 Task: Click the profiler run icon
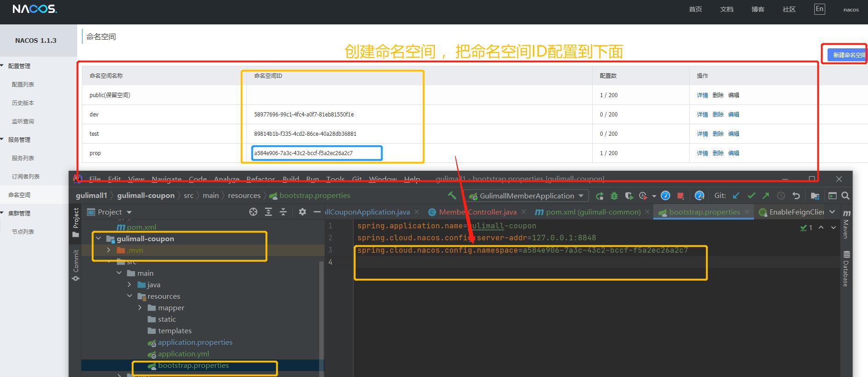tap(643, 196)
